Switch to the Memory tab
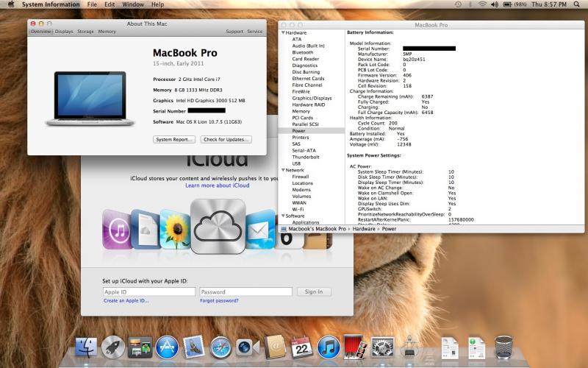 tap(107, 32)
